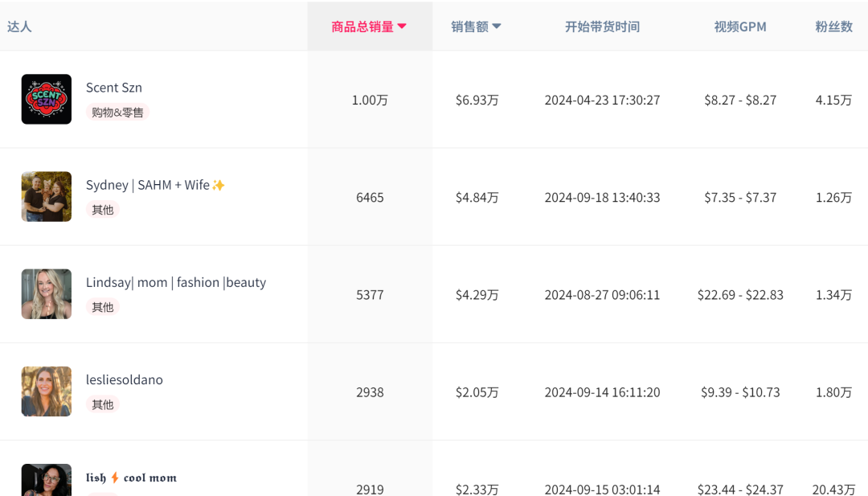Click 其他 tag under Sydney

(103, 210)
